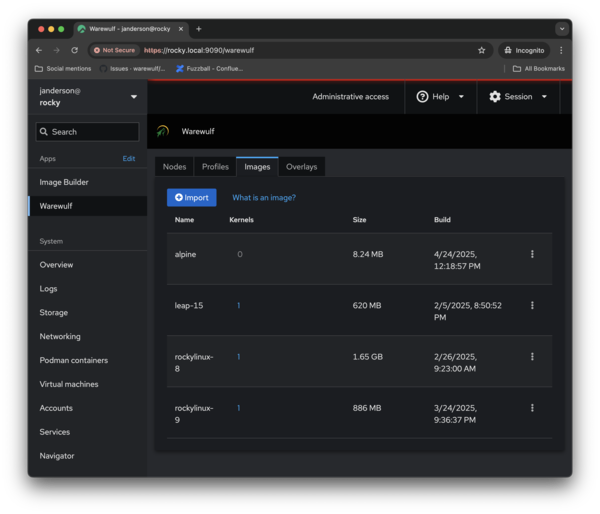Click the Size column header
Image resolution: width=600 pixels, height=514 pixels.
click(359, 220)
